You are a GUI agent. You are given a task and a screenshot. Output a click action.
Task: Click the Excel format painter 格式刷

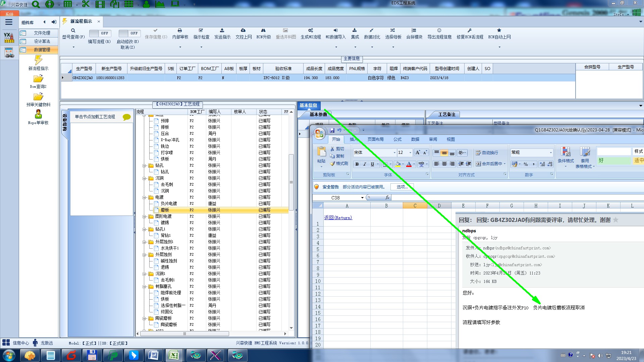pyautogui.click(x=339, y=164)
